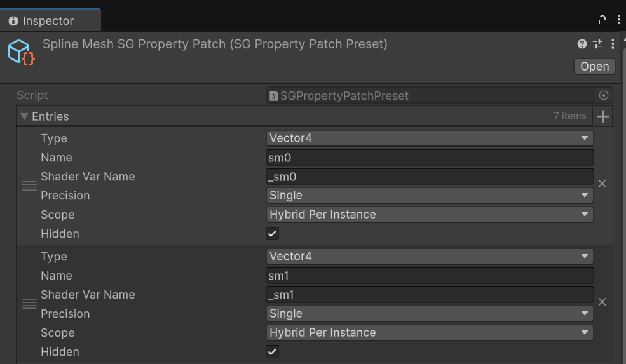Grab the sm0 entry reorder handle
626x364 pixels.
click(x=29, y=185)
